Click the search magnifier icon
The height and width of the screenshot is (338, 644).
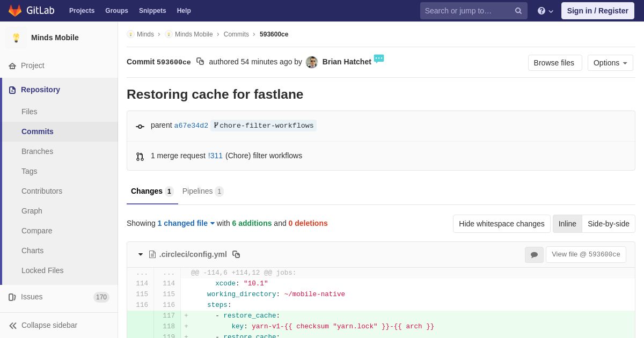[518, 11]
